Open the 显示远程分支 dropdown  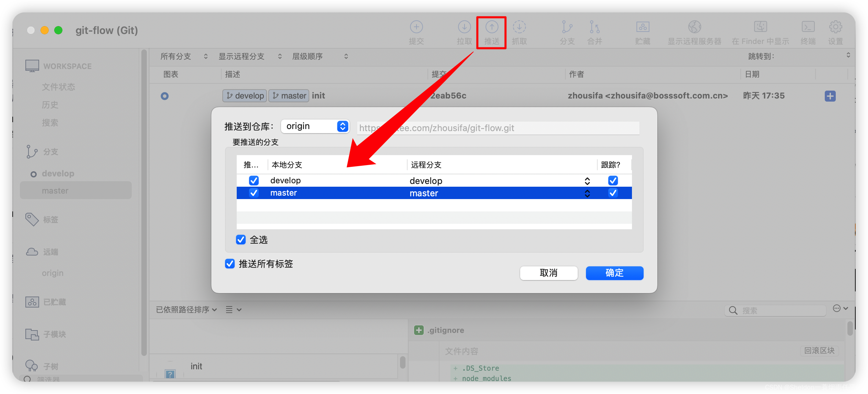pos(250,56)
